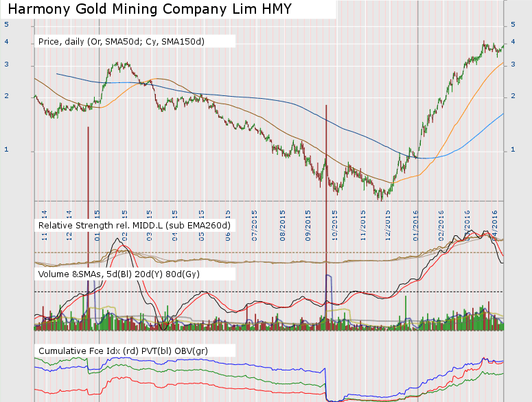Click the left price axis value 3
This screenshot has height=402, width=532.
click(x=6, y=64)
